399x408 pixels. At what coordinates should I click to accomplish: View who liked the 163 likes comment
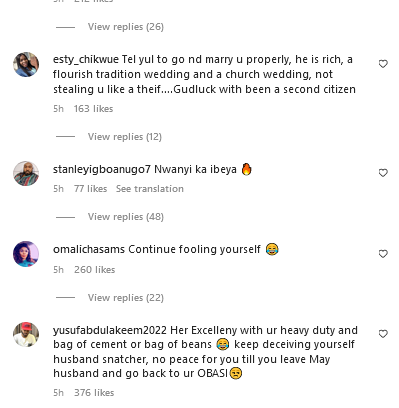point(93,109)
